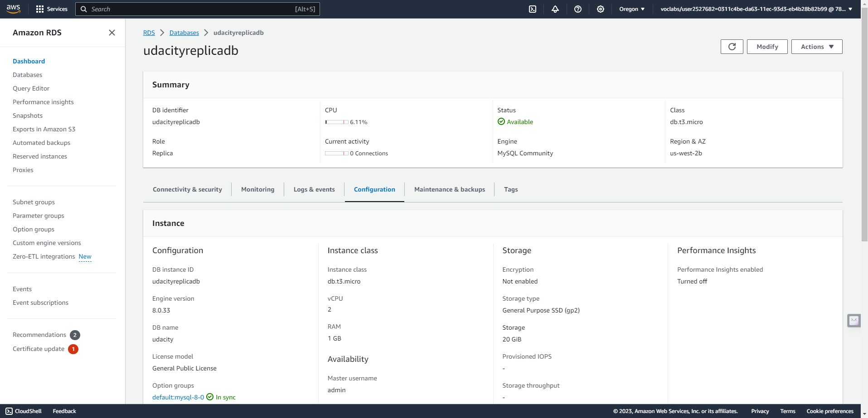Open the floating side panel icon

854,321
